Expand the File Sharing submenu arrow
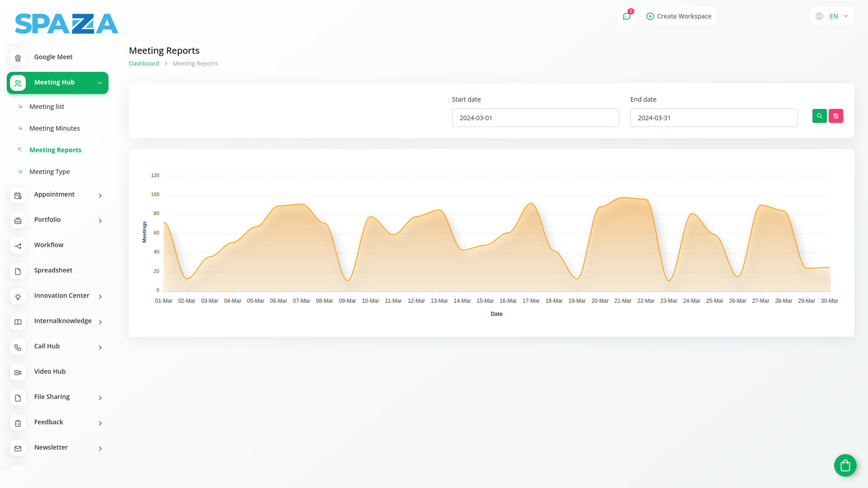This screenshot has height=488, width=868. point(100,398)
